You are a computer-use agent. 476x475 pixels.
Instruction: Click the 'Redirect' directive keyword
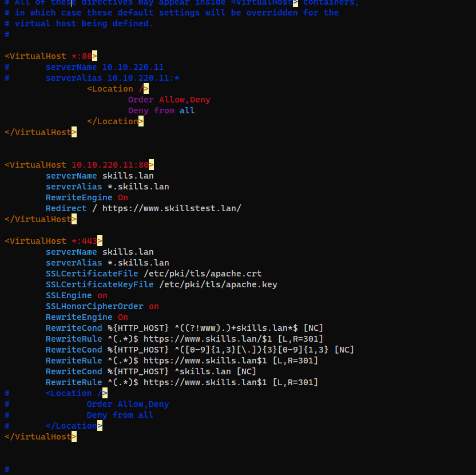click(66, 209)
